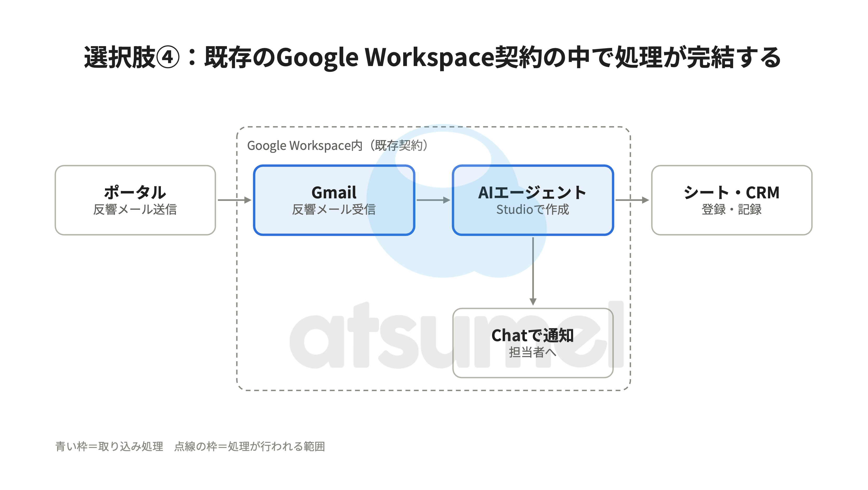
Task: Click the 点線の枠＝処理が行われる範囲 legend text
Action: [x=250, y=446]
